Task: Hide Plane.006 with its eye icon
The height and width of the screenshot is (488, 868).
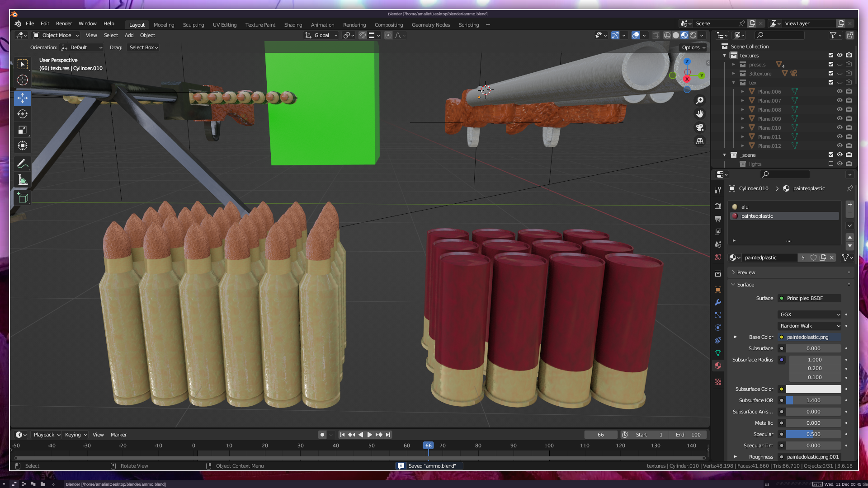Action: tap(840, 91)
